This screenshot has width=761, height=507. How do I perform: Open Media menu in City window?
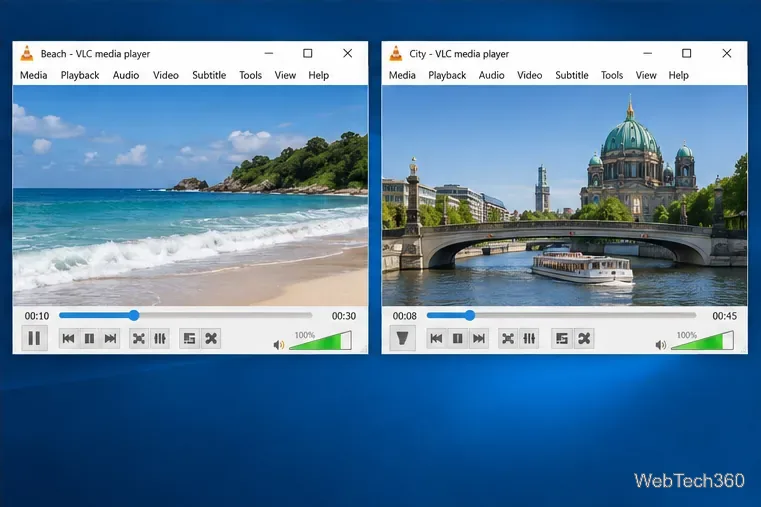pyautogui.click(x=402, y=75)
